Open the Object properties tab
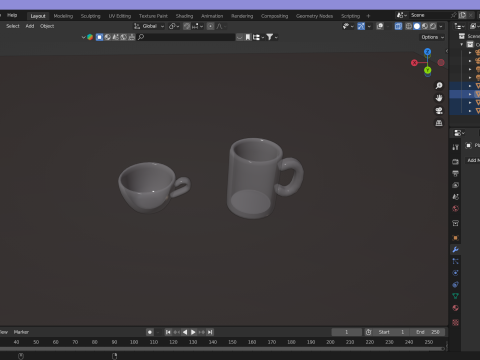 [x=455, y=238]
